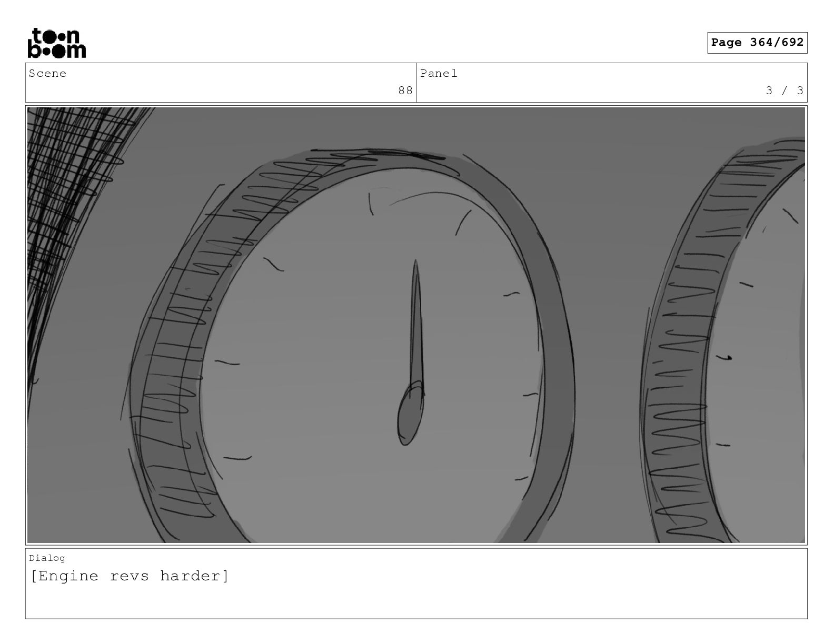Click the 'Dialog' field label
This screenshot has width=834, height=644.
pos(47,558)
